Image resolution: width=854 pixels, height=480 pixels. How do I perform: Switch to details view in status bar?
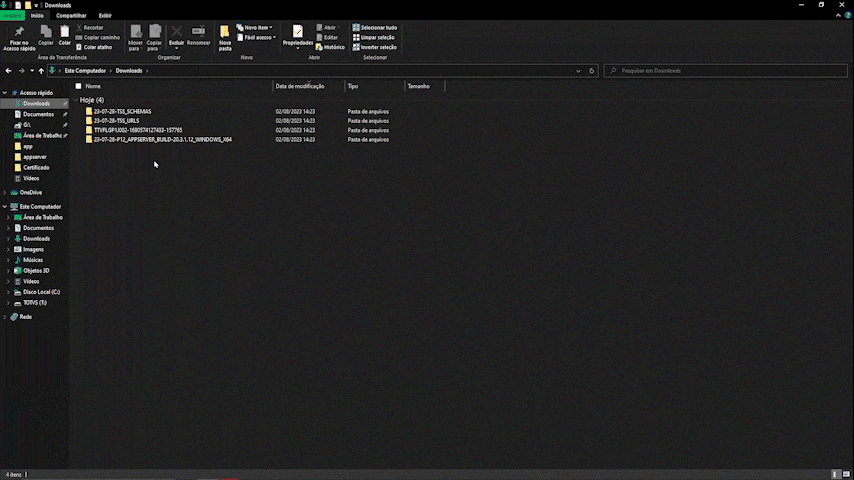pos(835,475)
